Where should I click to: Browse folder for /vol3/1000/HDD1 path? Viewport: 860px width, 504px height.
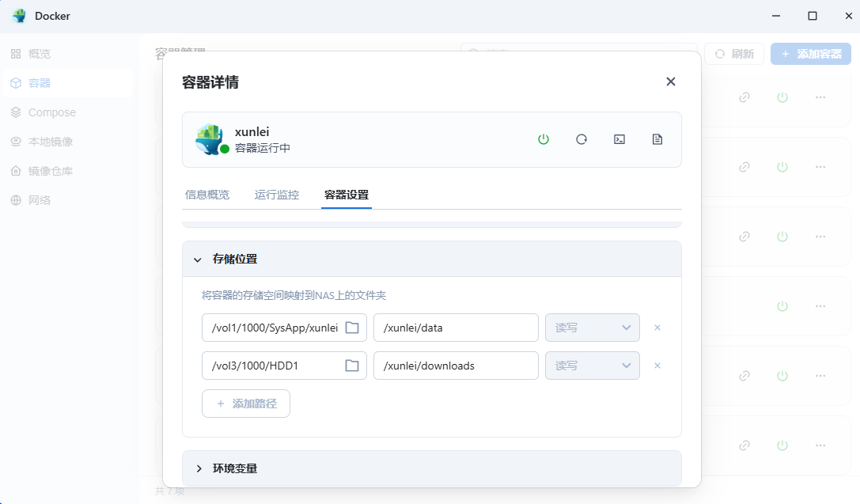tap(352, 366)
